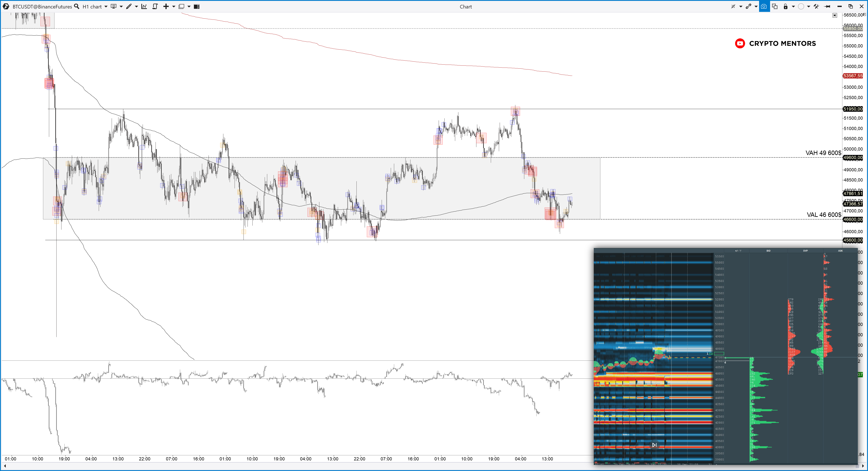Click right arrow of horizontal scrollbar
Viewport: 868px width, 471px height.
point(863,466)
